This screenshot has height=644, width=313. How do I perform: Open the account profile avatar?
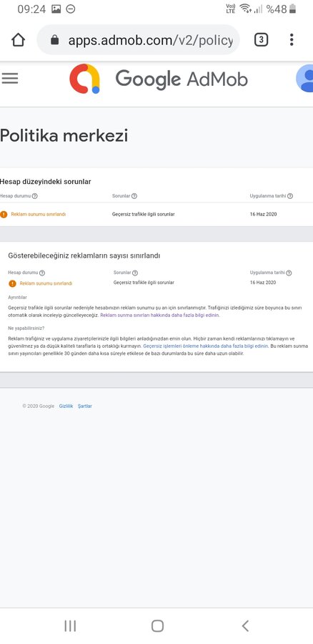tap(305, 78)
